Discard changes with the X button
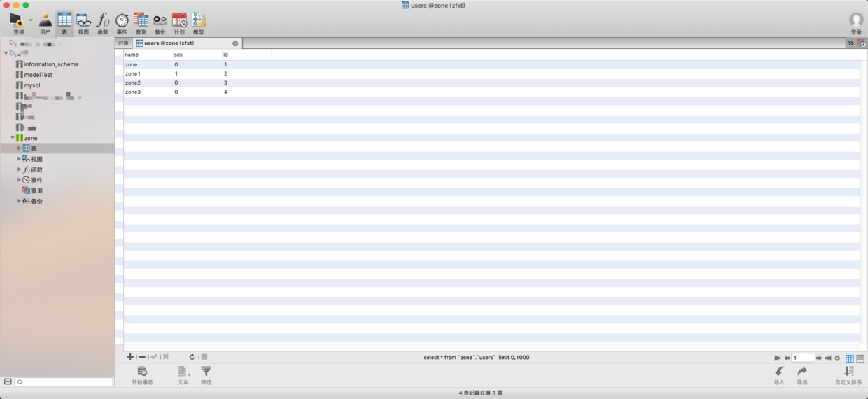This screenshot has height=399, width=868. pyautogui.click(x=166, y=357)
